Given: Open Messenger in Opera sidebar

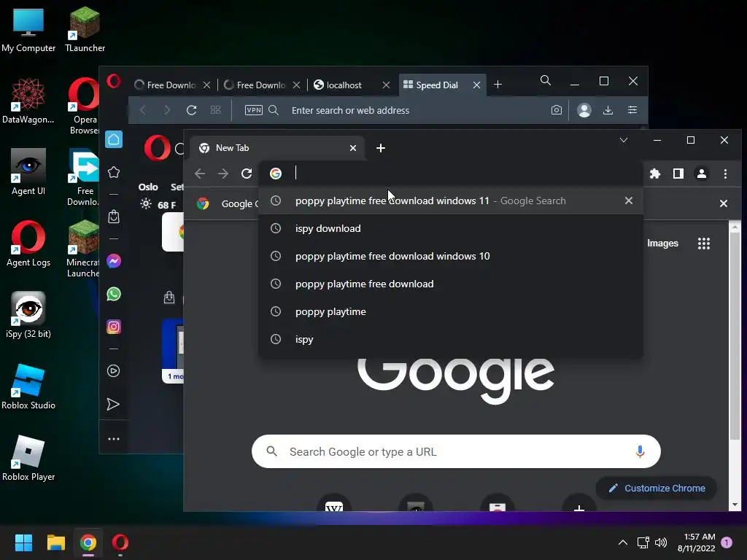Looking at the screenshot, I should pos(113,261).
